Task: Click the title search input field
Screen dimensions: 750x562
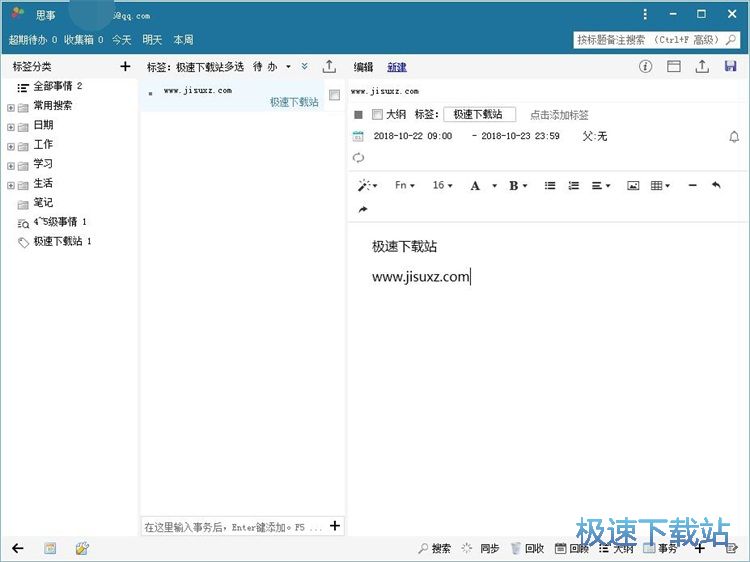Action: pyautogui.click(x=656, y=40)
